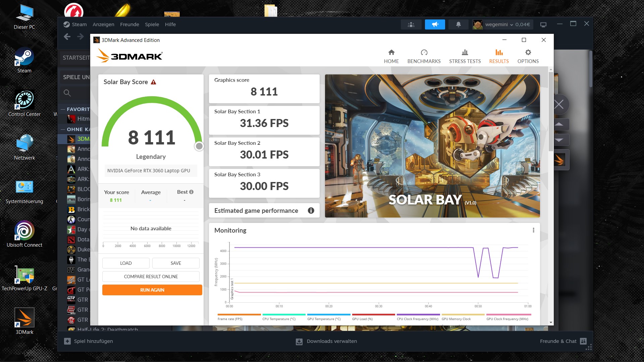The height and width of the screenshot is (362, 644).
Task: Click the Steam announcements megaphone button
Action: coord(435,24)
